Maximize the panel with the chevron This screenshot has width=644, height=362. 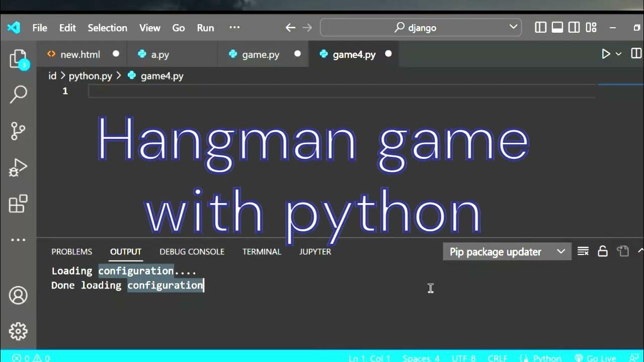pyautogui.click(x=640, y=250)
